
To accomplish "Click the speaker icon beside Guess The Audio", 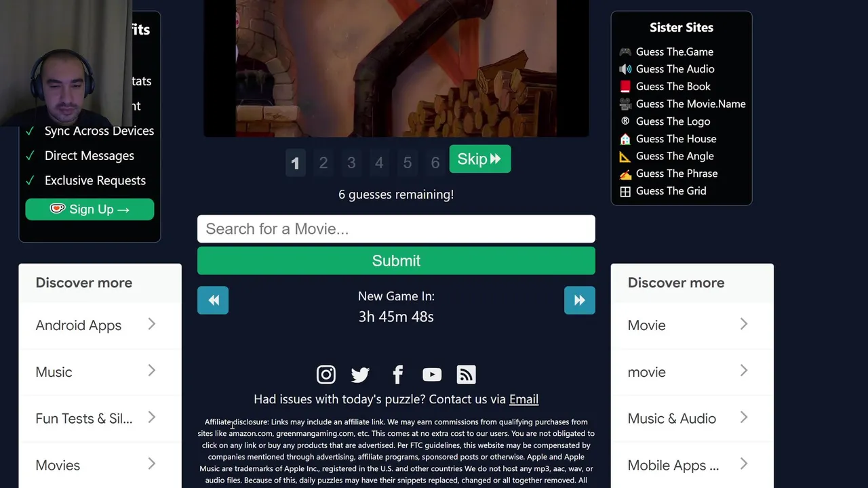I will pyautogui.click(x=625, y=69).
